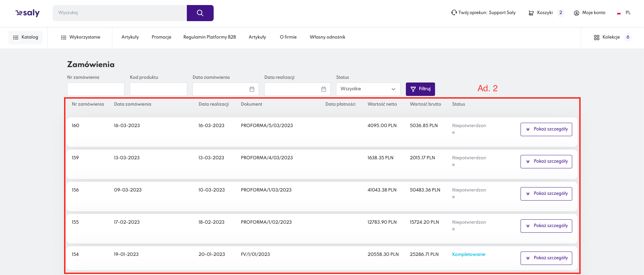Open calendar picker for Data zamówienia
644x275 pixels.
[x=252, y=89]
